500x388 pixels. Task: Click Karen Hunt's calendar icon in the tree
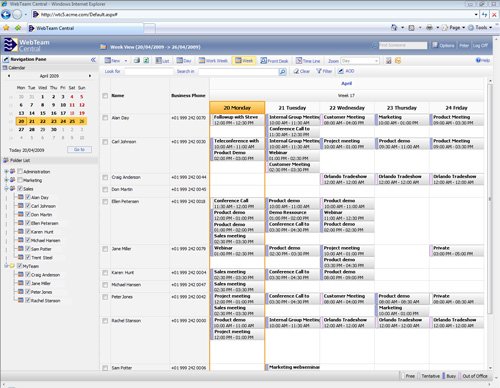[21, 231]
